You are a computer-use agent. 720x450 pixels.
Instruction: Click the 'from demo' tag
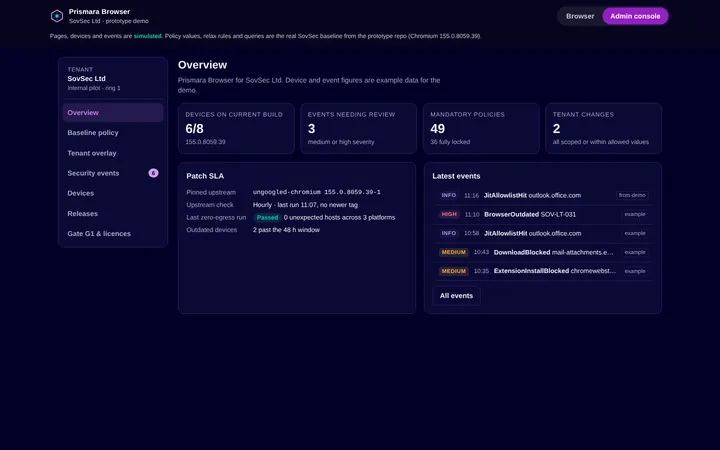tap(632, 195)
